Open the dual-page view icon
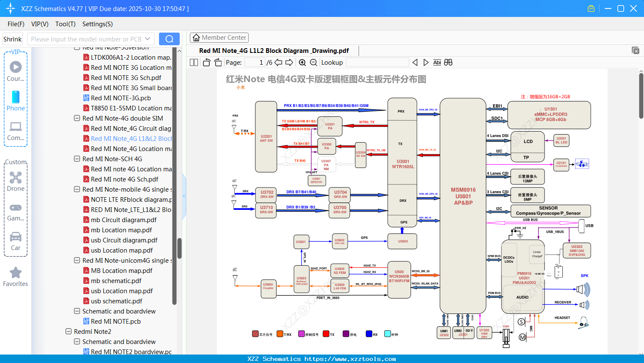 [193, 62]
